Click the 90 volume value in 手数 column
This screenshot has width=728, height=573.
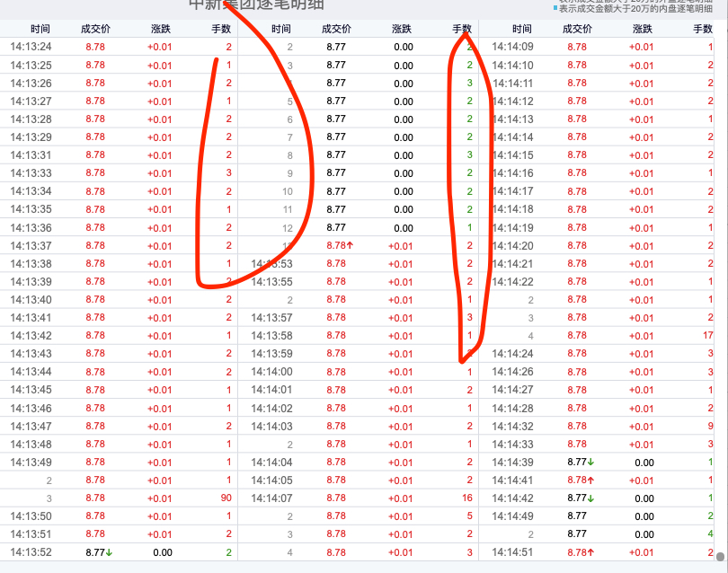(226, 498)
